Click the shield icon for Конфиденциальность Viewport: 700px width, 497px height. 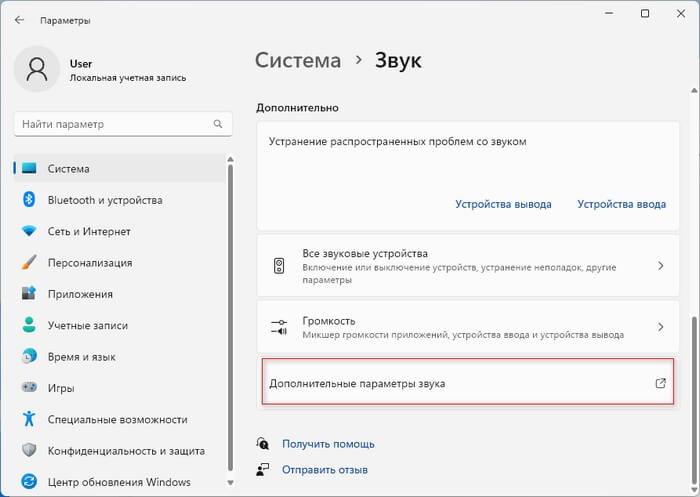(29, 450)
